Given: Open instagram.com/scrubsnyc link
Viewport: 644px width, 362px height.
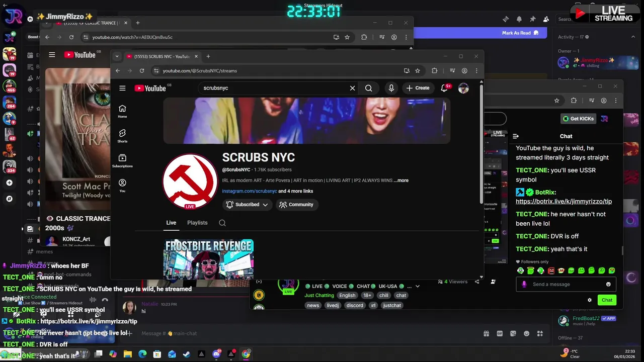Looking at the screenshot, I should pos(250,191).
